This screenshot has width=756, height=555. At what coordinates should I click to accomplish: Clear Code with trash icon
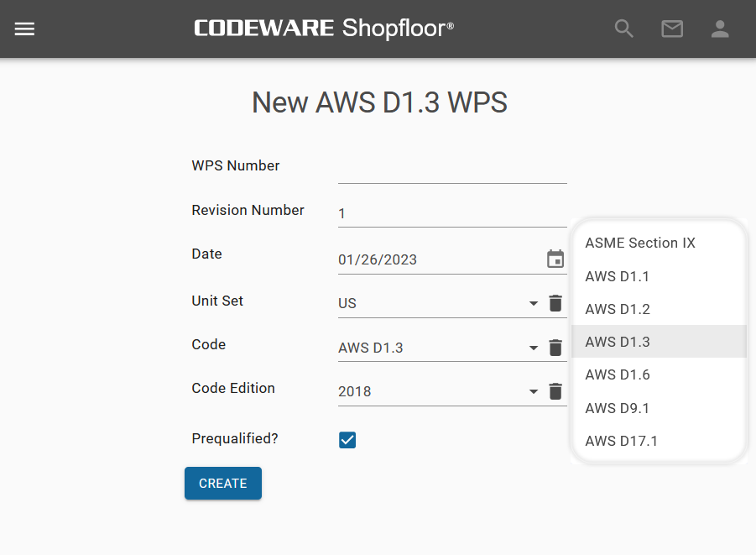pos(555,347)
